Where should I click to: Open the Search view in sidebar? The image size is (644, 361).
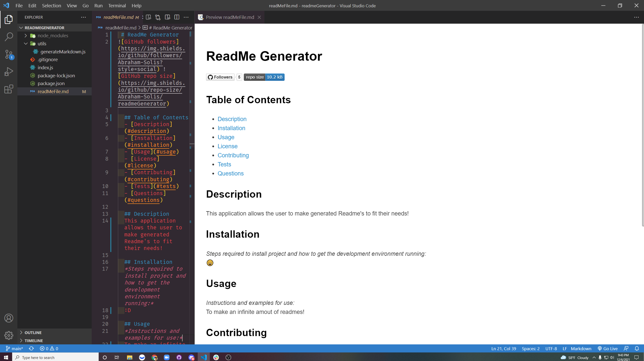tap(9, 37)
